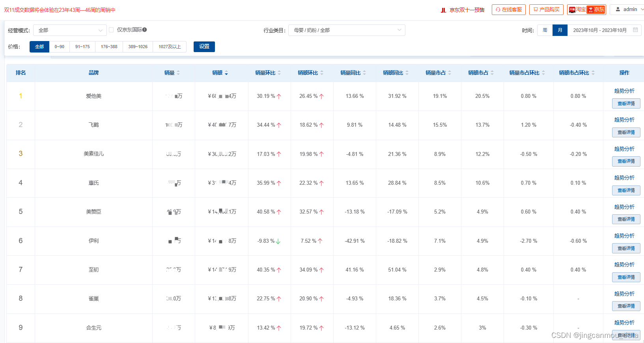Viewport: 644px width, 343px height.
Task: Click 查看详情 for 雀巢
Action: tap(626, 306)
